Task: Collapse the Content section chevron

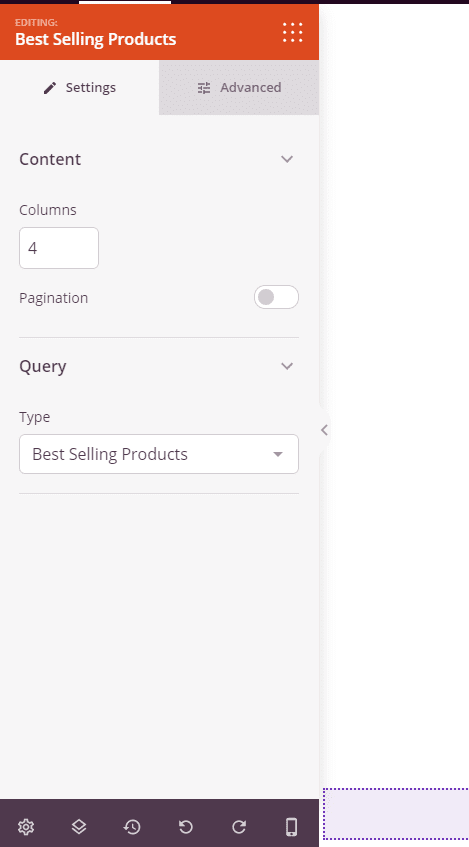Action: (287, 159)
